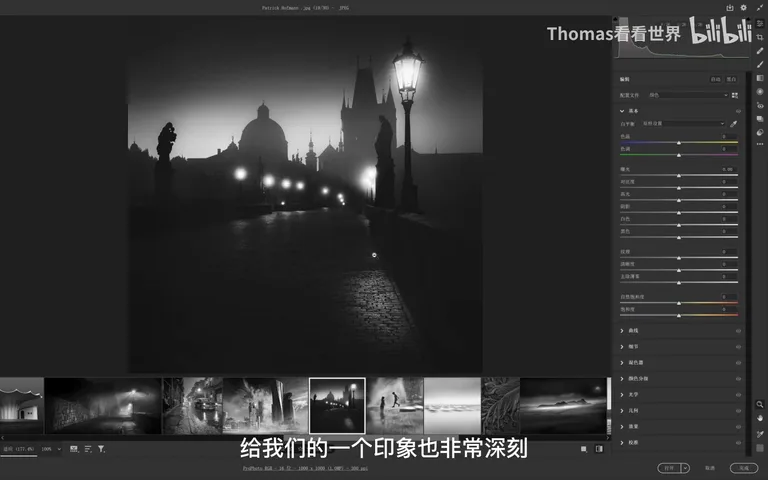Toggle before/after view icon
The width and height of the screenshot is (768, 480).
click(599, 449)
